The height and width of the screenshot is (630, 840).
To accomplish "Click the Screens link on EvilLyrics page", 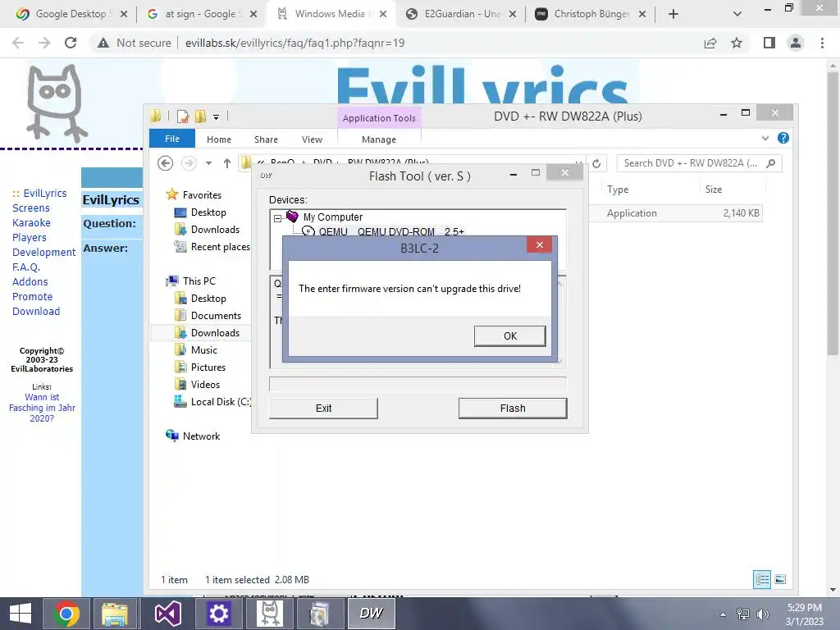I will [31, 208].
